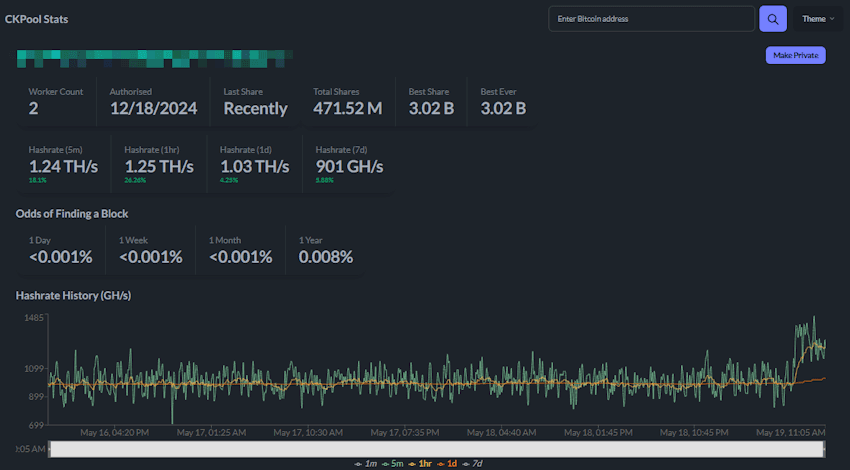
Task: Click the Make Private button
Action: coord(796,55)
